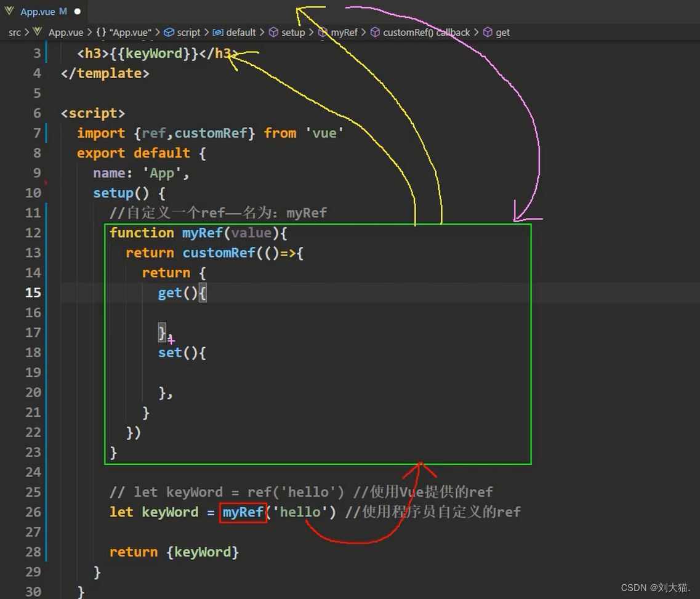Screen dimensions: 700x599
Task: Click the curly braces icon in the breadcrumb
Action: (102, 32)
